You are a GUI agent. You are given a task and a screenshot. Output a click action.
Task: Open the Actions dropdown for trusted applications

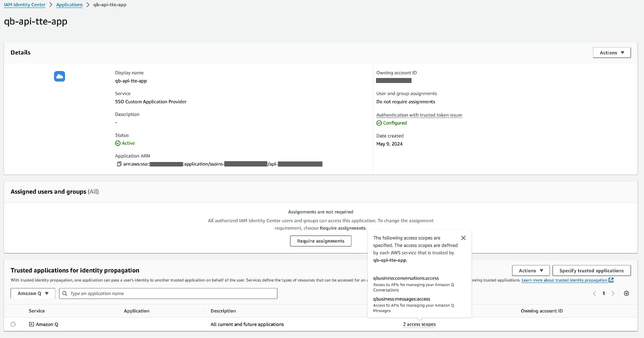click(530, 270)
